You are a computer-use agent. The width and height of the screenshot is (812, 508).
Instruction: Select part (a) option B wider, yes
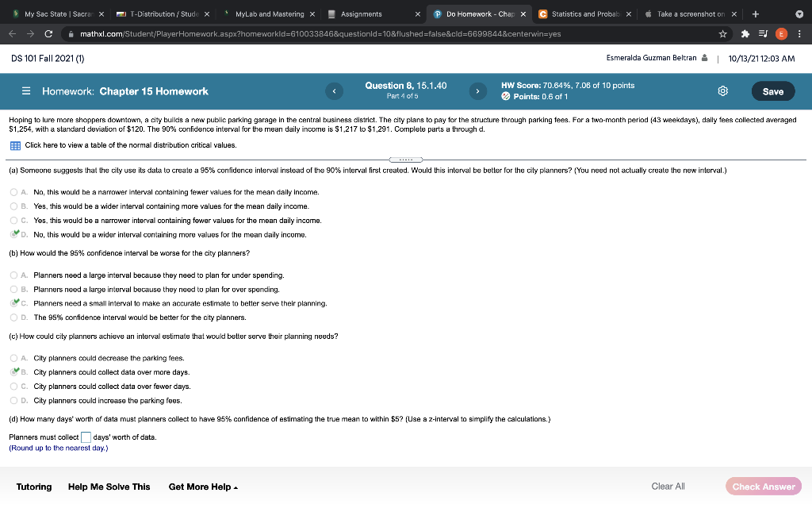tap(14, 206)
